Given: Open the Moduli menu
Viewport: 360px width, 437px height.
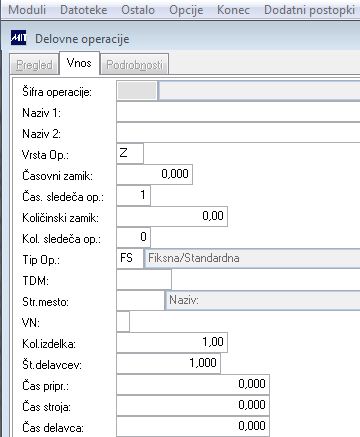Looking at the screenshot, I should (27, 10).
